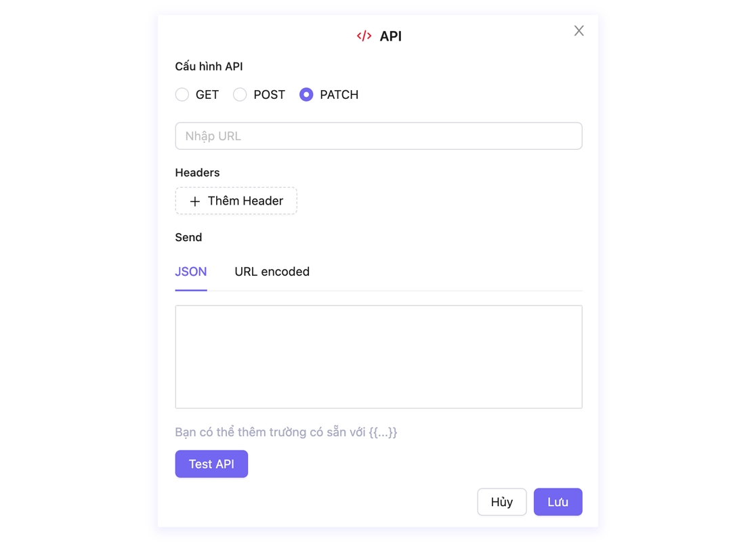Click the red code brackets API icon
The height and width of the screenshot is (542, 756).
pyautogui.click(x=364, y=36)
